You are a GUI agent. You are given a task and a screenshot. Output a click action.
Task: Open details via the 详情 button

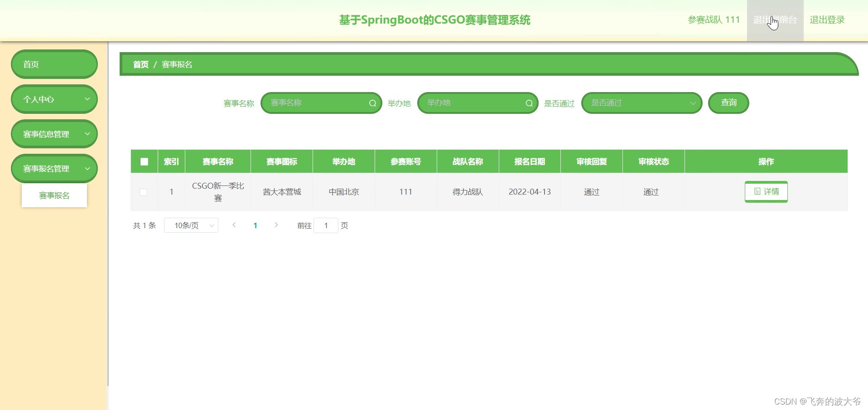pos(766,191)
